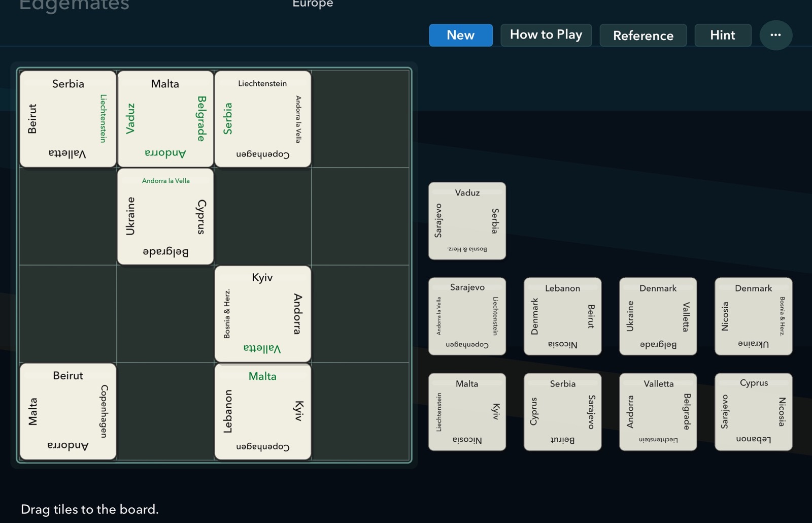Click the placed Kyiv tile on the board
The width and height of the screenshot is (812, 523).
(262, 313)
